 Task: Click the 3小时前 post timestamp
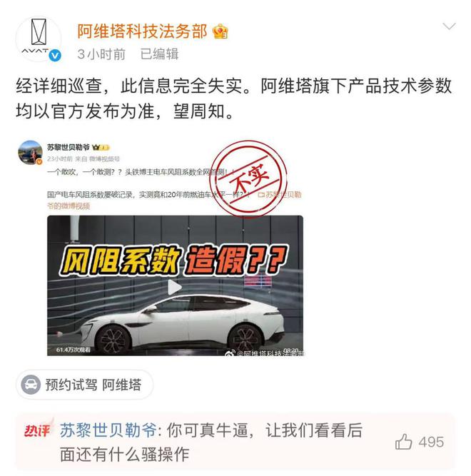[x=101, y=54]
